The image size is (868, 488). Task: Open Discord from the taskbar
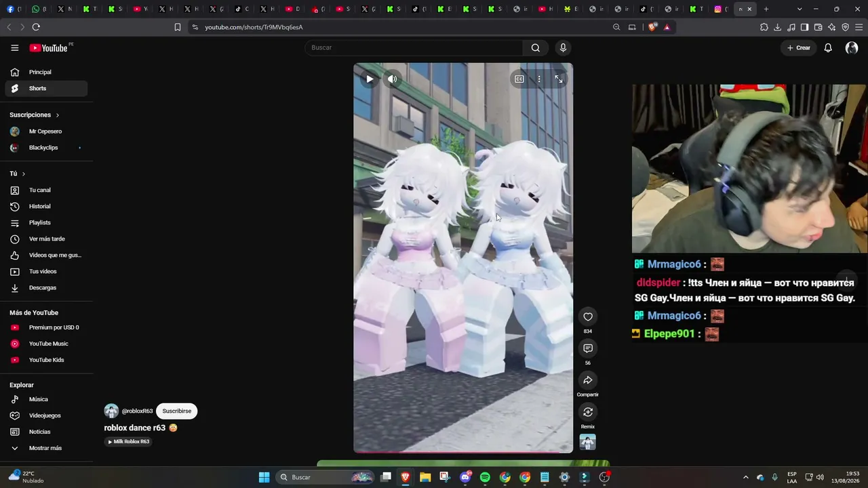465,477
